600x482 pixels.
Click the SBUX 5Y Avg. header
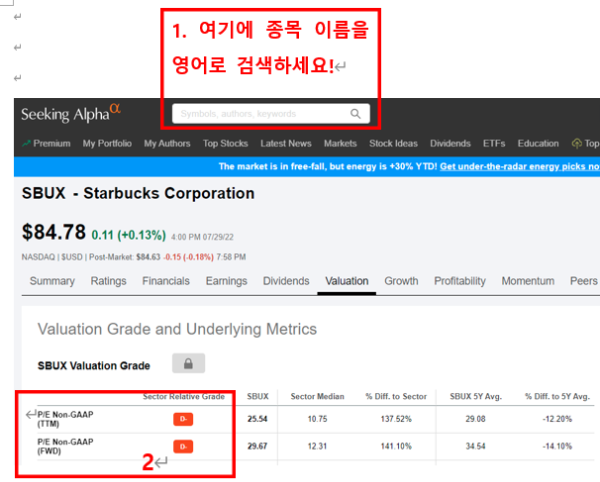476,397
